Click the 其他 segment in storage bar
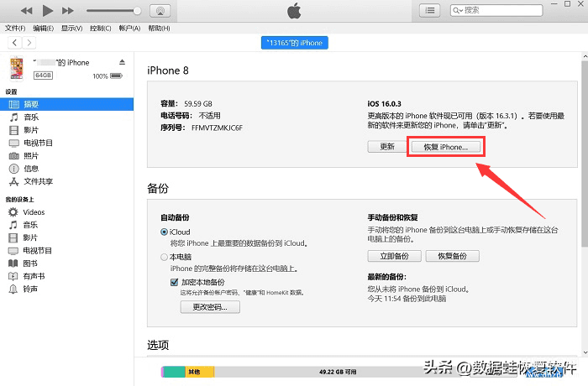The image size is (588, 386). (x=200, y=372)
